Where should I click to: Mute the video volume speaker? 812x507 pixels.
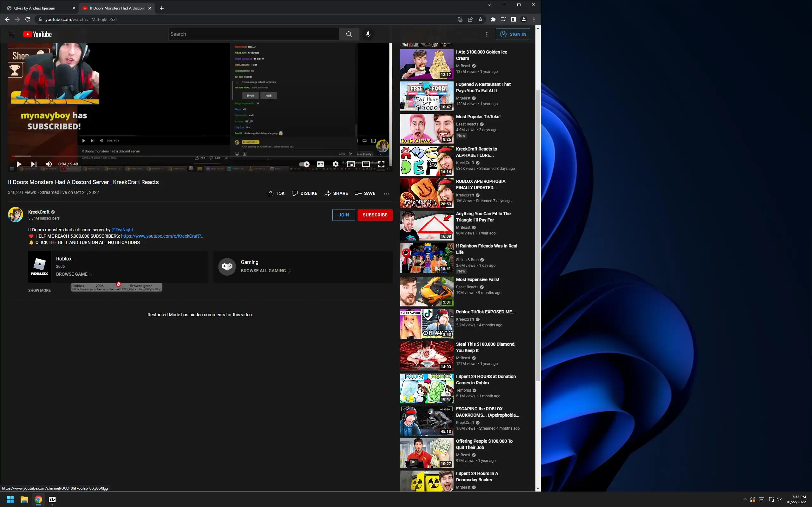[49, 164]
